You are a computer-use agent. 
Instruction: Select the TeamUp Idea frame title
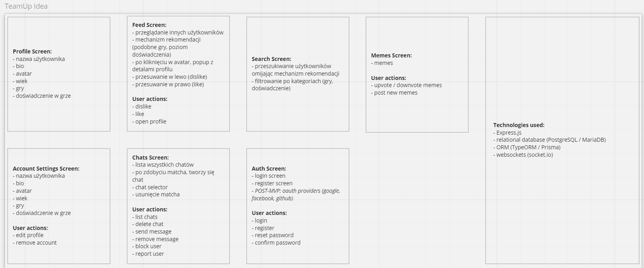26,6
